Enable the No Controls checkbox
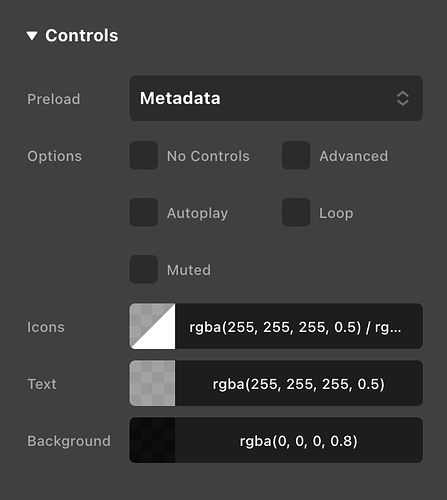Image resolution: width=447 pixels, height=500 pixels. click(x=144, y=155)
